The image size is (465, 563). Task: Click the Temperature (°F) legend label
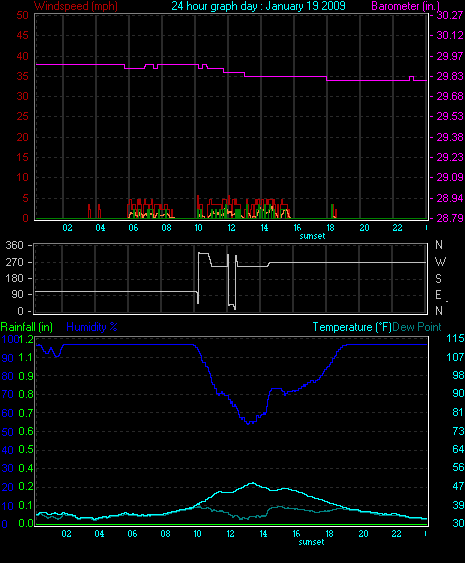pos(352,327)
